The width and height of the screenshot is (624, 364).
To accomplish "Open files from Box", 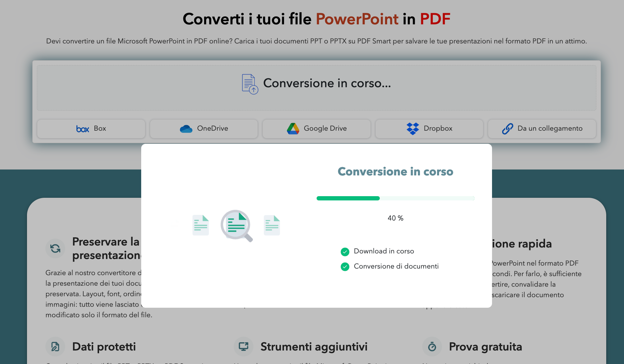I will tap(91, 129).
